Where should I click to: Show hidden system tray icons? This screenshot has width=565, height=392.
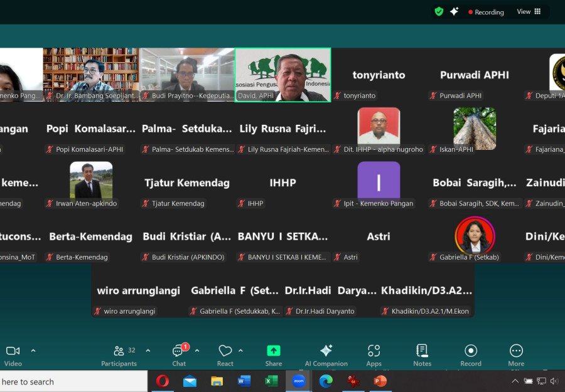click(x=515, y=381)
